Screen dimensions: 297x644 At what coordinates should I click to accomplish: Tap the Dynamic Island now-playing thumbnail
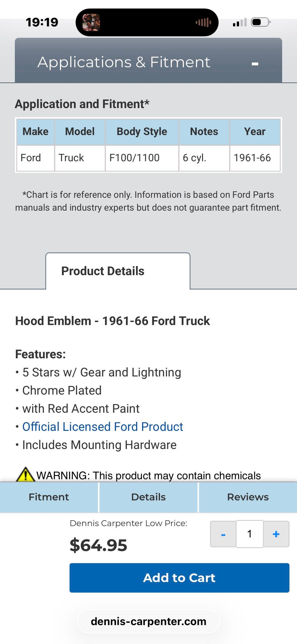(91, 22)
